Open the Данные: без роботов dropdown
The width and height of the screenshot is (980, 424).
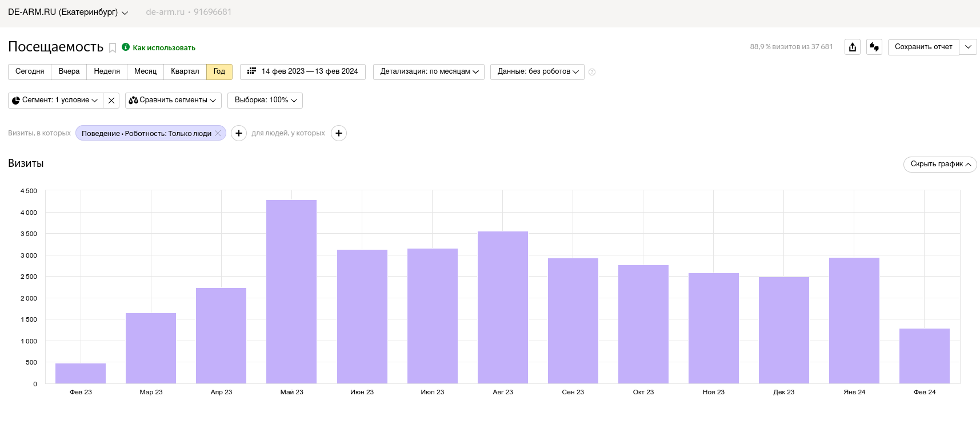click(537, 72)
